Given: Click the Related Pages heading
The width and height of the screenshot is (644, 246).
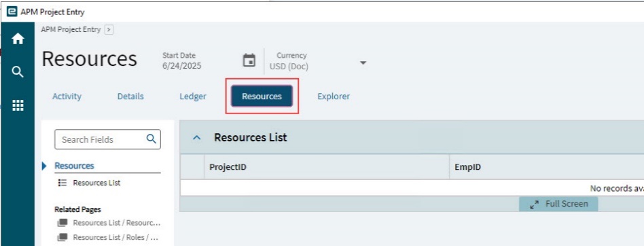Looking at the screenshot, I should 77,209.
